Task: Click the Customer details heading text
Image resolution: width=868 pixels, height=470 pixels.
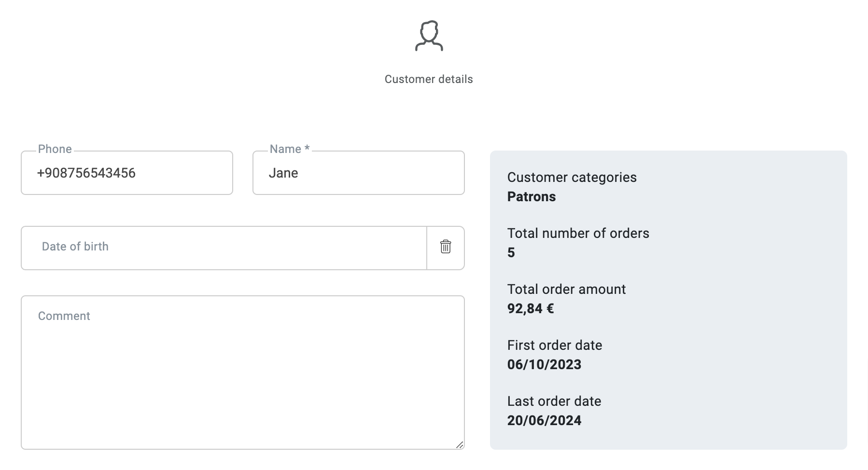Action: pos(429,79)
